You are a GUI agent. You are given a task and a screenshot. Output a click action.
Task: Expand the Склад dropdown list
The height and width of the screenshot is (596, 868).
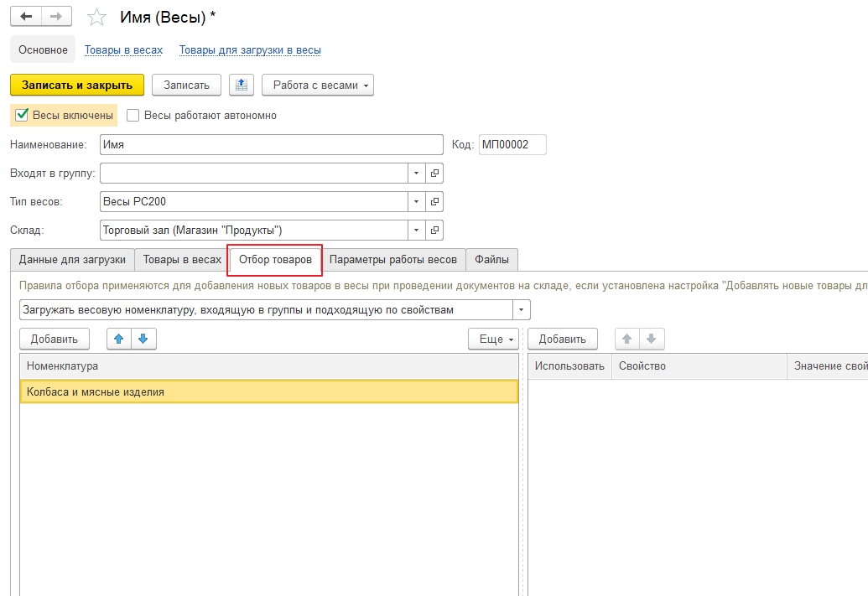tap(417, 231)
